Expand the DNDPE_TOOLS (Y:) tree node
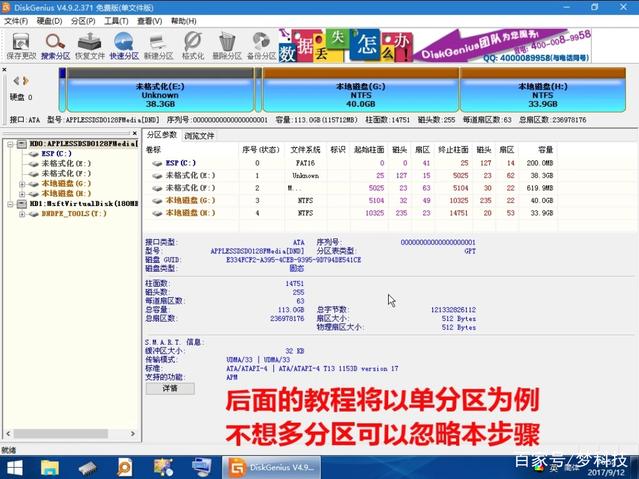This screenshot has height=479, width=639. (22, 214)
